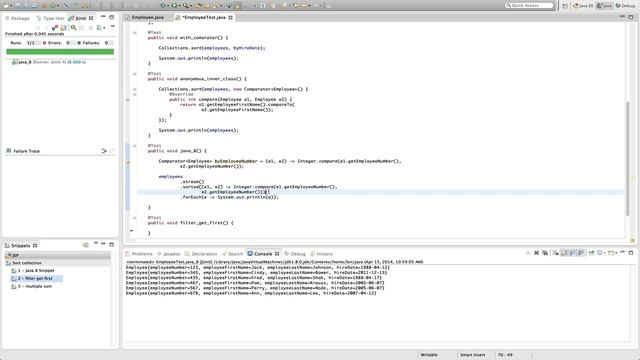The width and height of the screenshot is (640, 360).
Task: Collapse the with_comparator method fold marker
Action: coord(135,32)
